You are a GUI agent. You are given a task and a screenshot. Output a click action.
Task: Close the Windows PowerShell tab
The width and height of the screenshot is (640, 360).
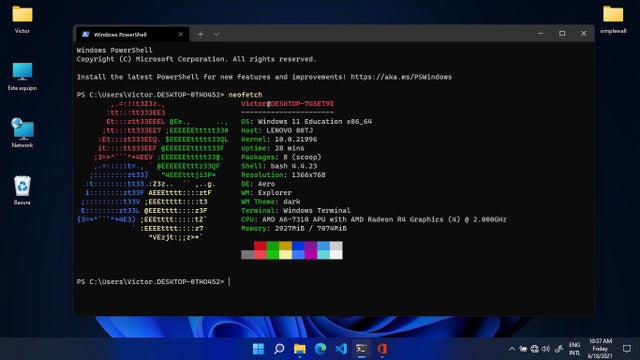coord(180,34)
